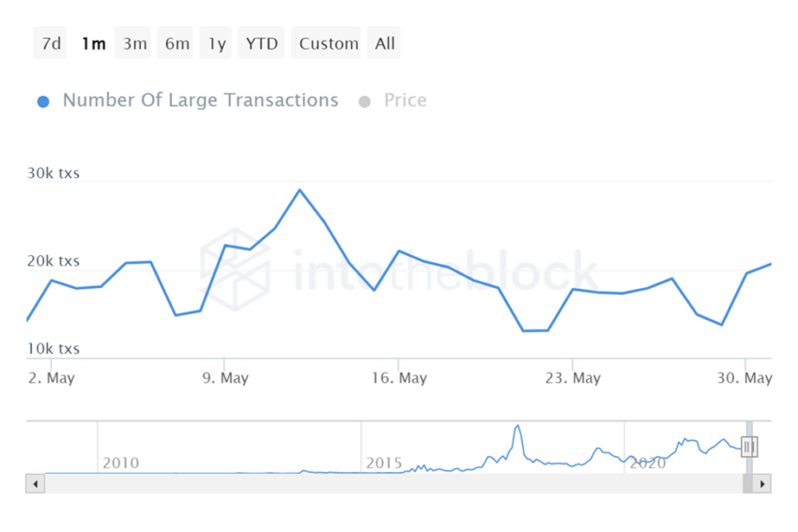798x532 pixels.
Task: Toggle the Price series legend
Action: [406, 100]
